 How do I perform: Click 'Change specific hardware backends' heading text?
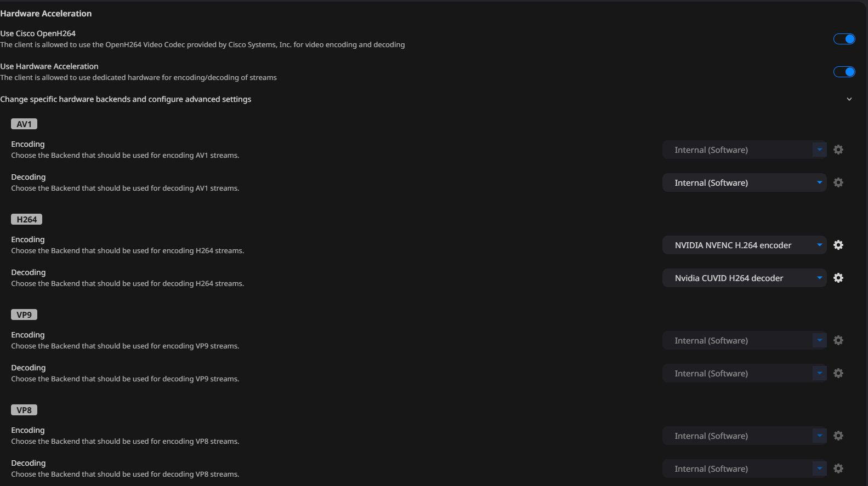(126, 99)
